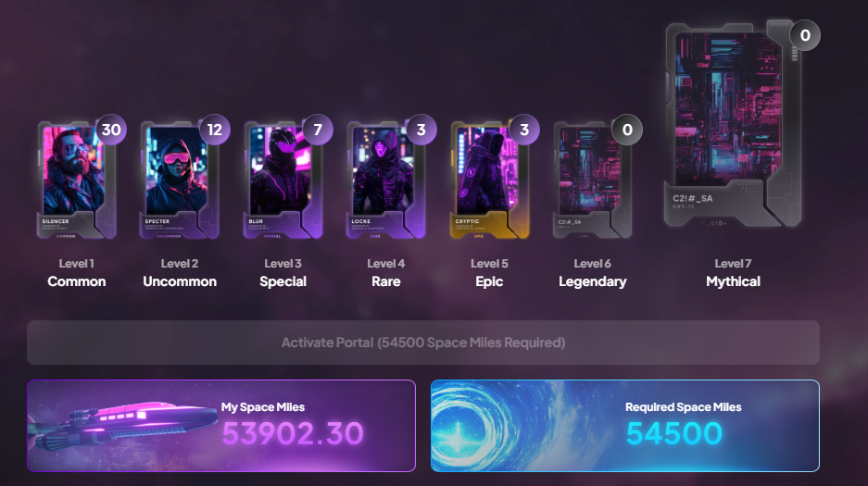This screenshot has height=486, width=868.
Task: Click the Level 7 Mythical label
Action: (733, 273)
